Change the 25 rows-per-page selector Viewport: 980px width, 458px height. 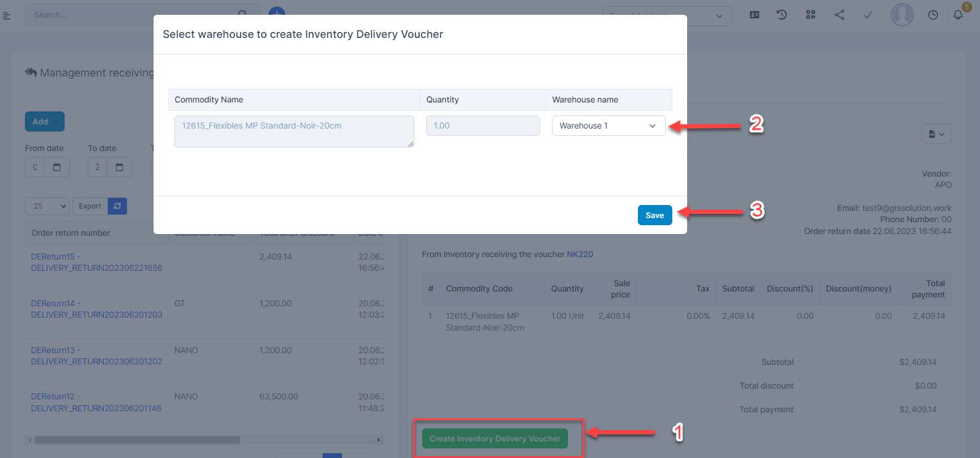click(47, 206)
